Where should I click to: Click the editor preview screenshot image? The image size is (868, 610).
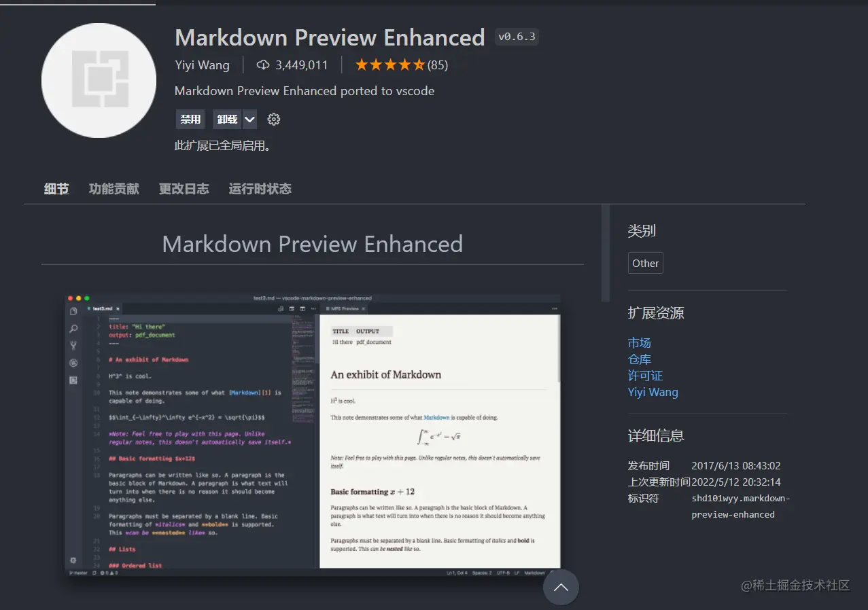[x=313, y=435]
